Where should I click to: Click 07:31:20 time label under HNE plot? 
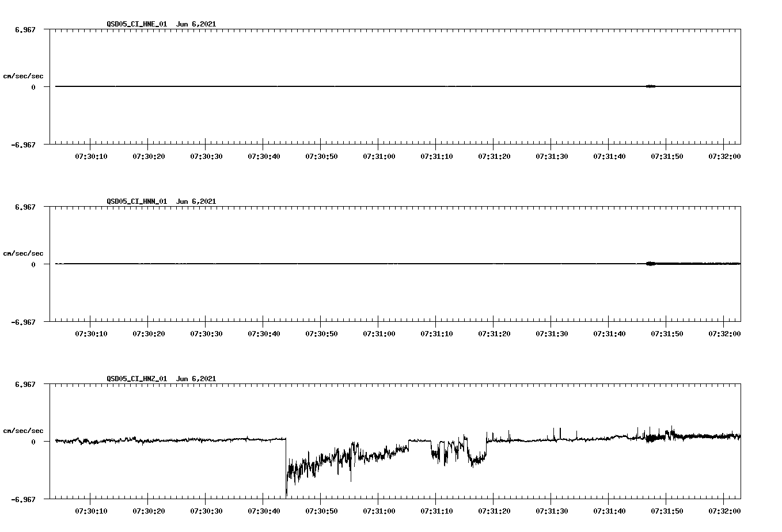494,156
